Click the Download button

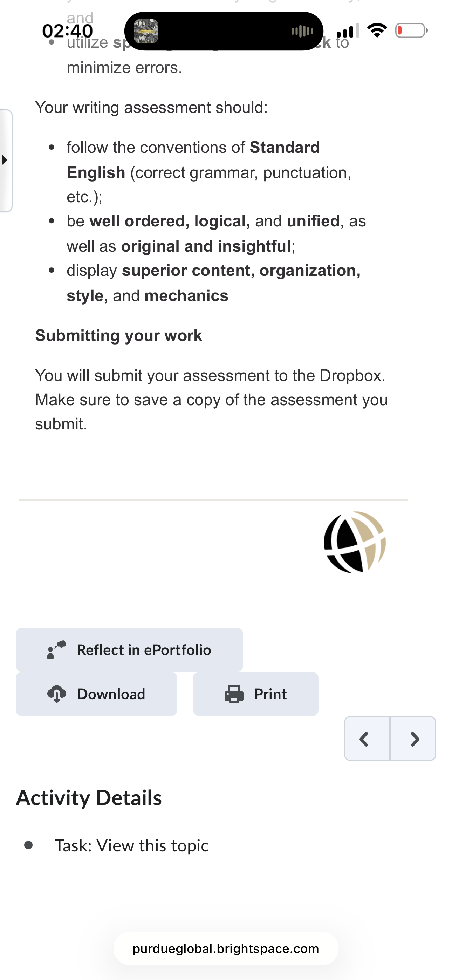tap(96, 694)
